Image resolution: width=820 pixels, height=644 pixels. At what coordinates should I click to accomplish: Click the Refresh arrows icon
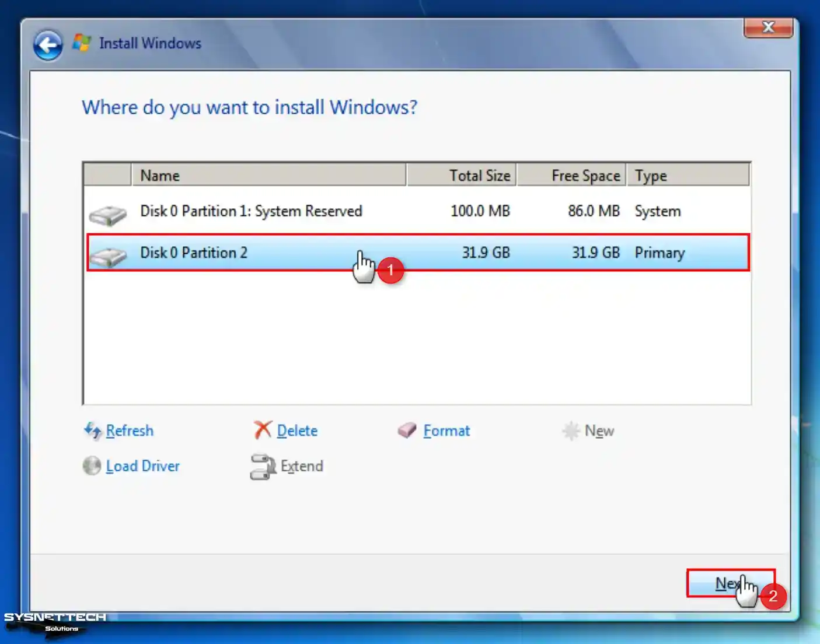pos(93,430)
